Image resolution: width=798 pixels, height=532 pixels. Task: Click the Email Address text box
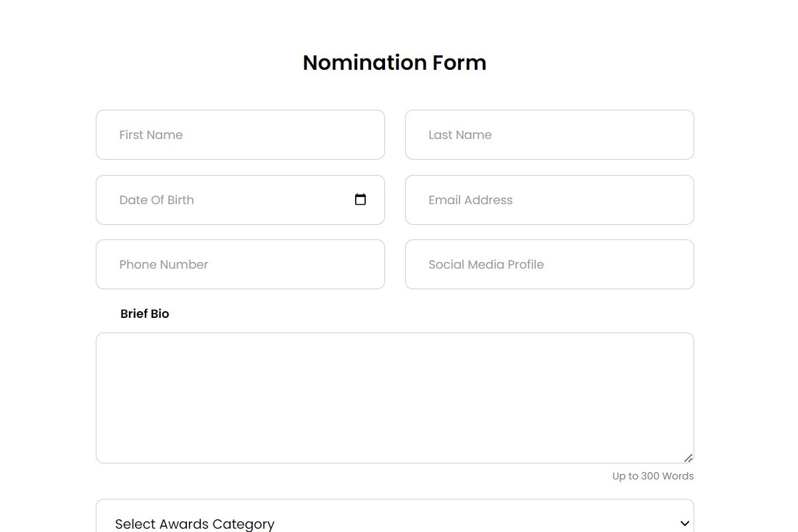tap(549, 199)
